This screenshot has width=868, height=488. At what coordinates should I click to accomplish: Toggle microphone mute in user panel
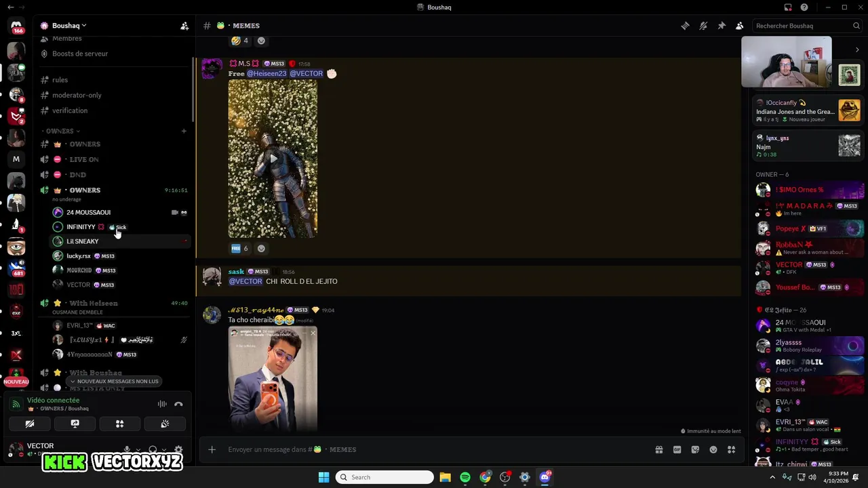click(x=127, y=449)
